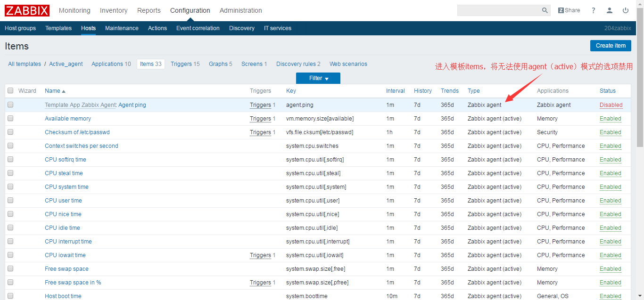The width and height of the screenshot is (644, 300).
Task: Open the Available memory item
Action: point(68,119)
